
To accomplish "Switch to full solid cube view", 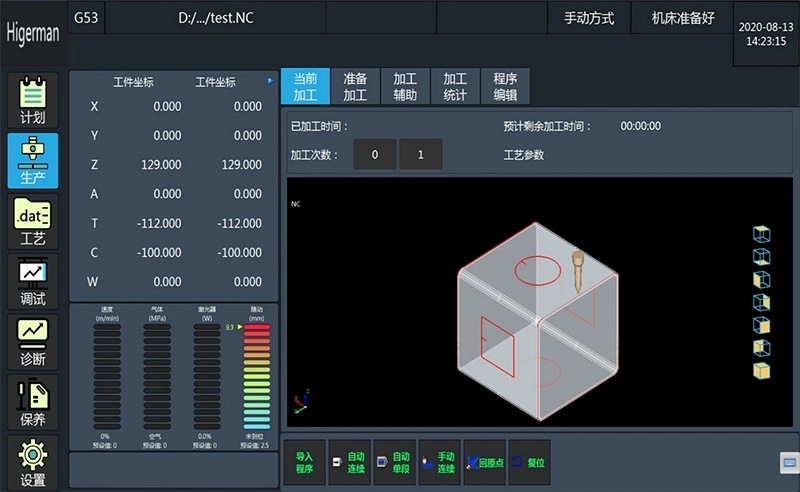I will pyautogui.click(x=761, y=371).
